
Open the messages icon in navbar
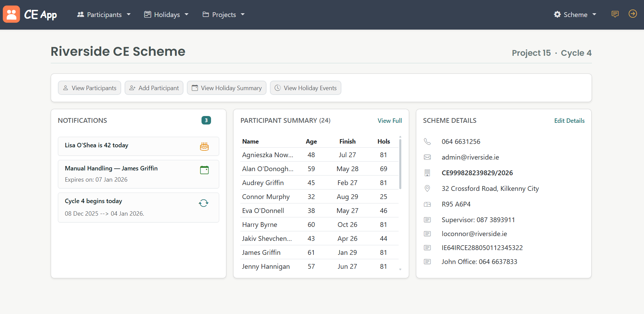615,14
